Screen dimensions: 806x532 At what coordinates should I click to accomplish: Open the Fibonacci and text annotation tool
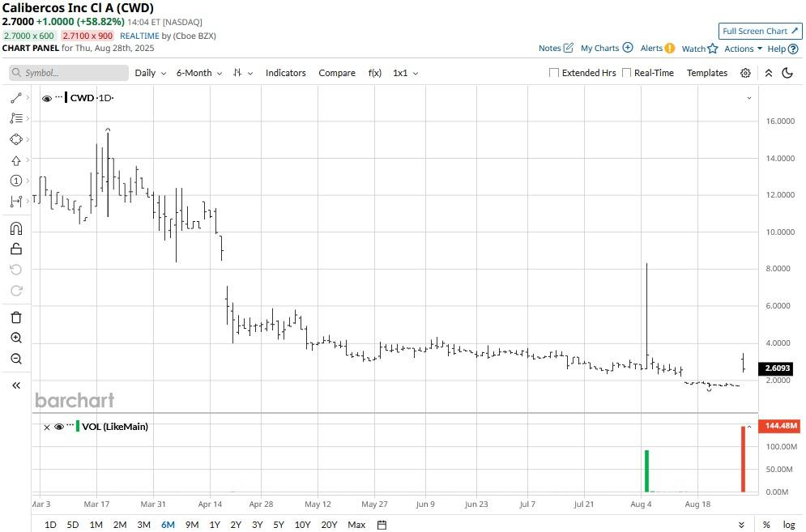[x=16, y=119]
